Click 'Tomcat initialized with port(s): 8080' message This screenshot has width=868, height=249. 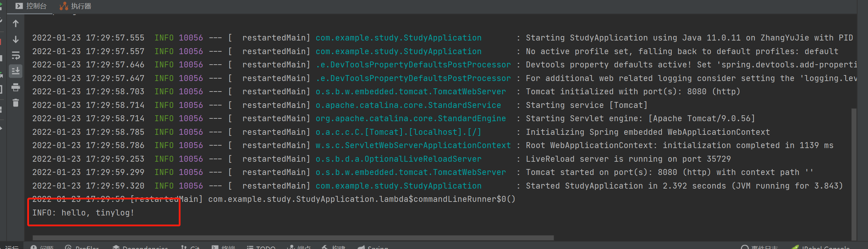(x=633, y=91)
